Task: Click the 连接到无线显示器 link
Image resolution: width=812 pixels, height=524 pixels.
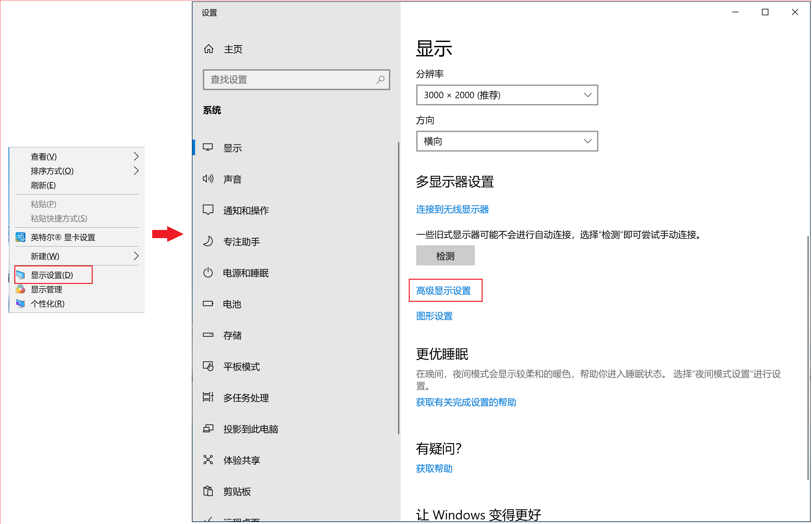Action: coord(452,209)
